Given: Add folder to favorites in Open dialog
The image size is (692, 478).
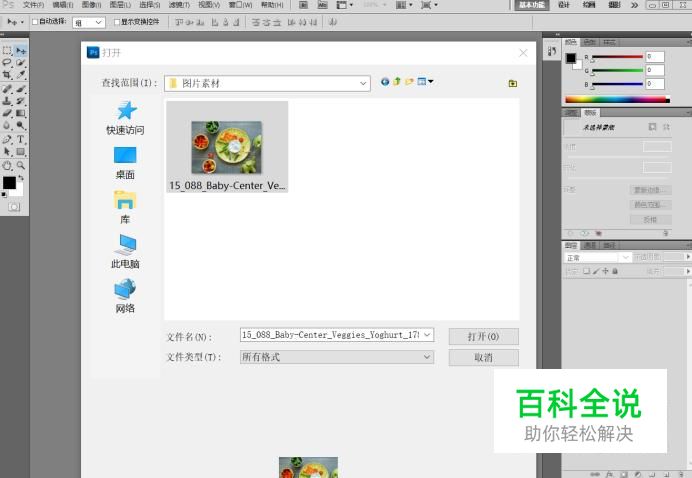Looking at the screenshot, I should tap(512, 83).
